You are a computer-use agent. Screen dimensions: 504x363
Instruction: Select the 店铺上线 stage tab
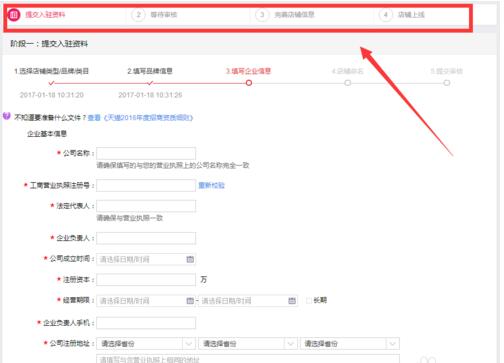[411, 15]
